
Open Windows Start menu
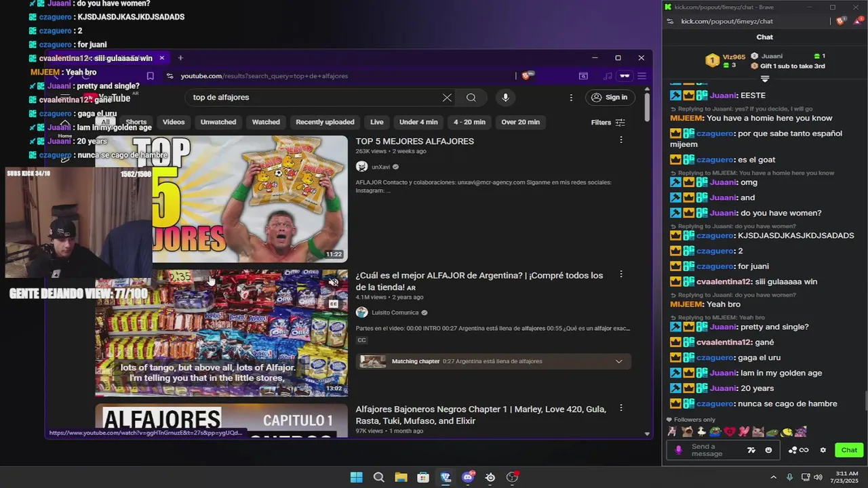point(356,477)
